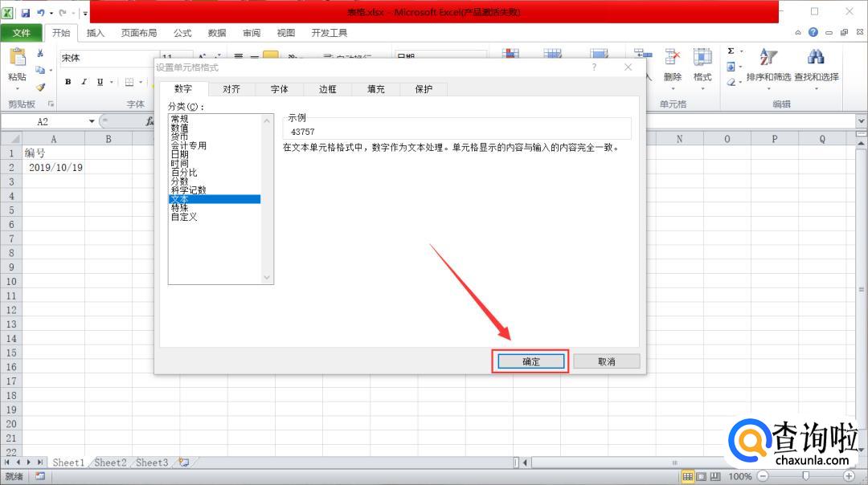
Task: Open the underline style dropdown arrow
Action: (111, 82)
